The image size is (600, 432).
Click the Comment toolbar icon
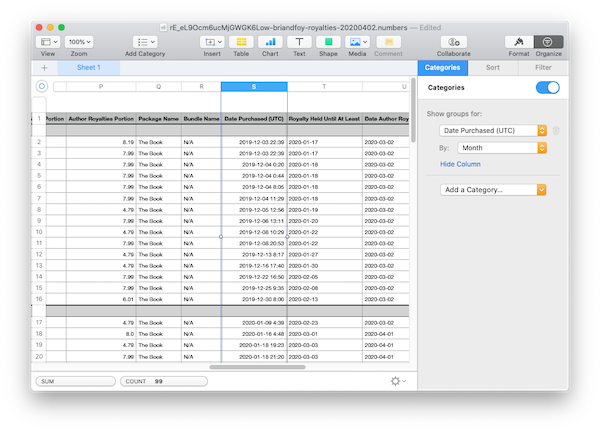click(388, 42)
